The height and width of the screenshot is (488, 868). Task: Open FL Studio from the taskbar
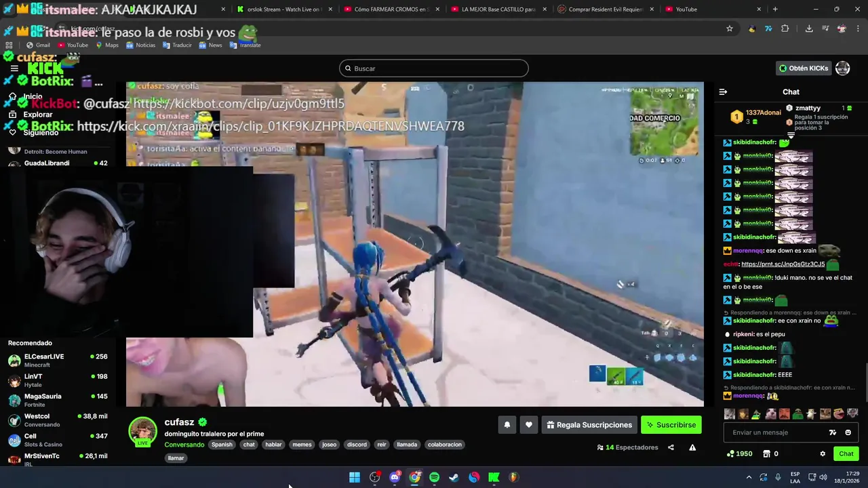click(x=514, y=477)
